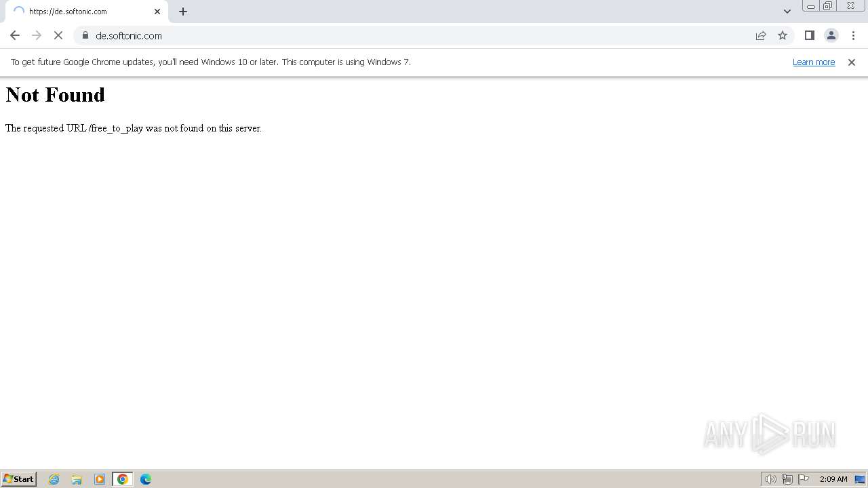Open the volume control in tray

(771, 479)
